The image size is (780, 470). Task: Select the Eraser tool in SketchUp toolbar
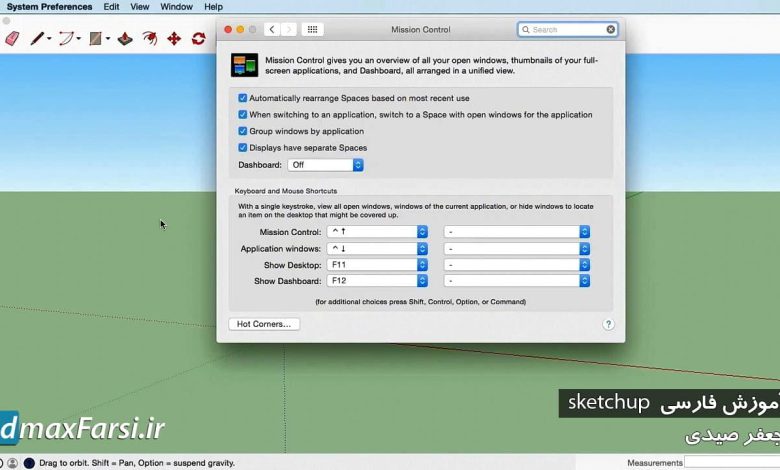13,39
